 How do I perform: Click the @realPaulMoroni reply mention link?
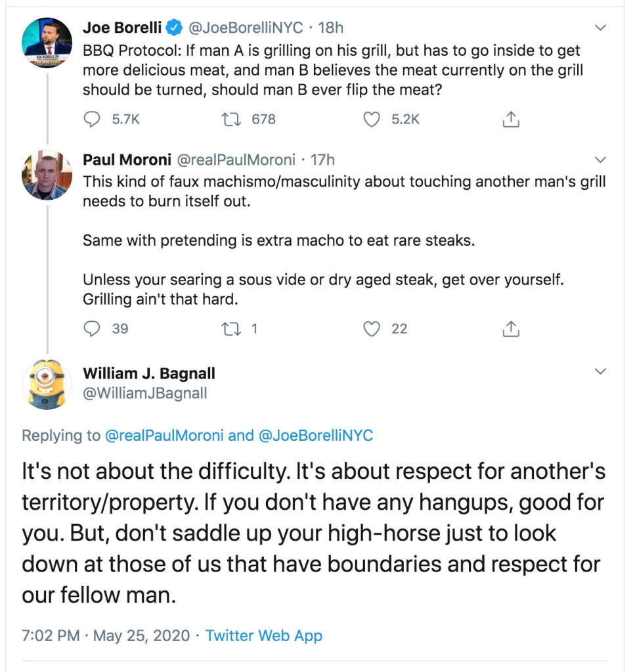[x=164, y=435]
